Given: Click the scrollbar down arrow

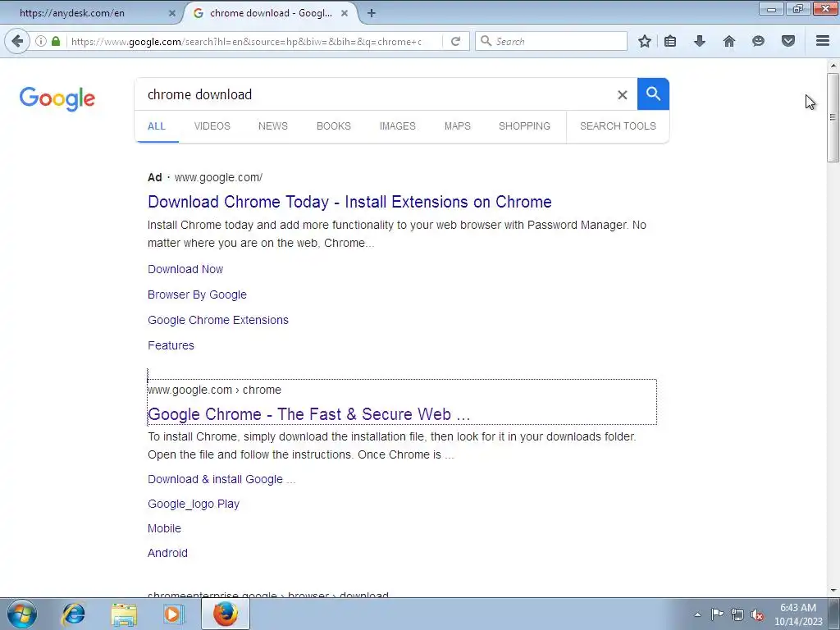Looking at the screenshot, I should tap(833, 590).
